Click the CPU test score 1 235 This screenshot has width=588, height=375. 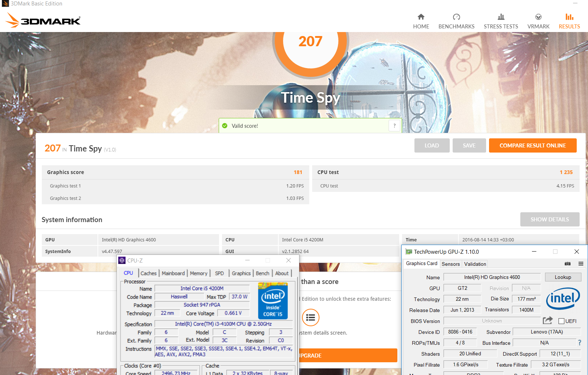[566, 172]
